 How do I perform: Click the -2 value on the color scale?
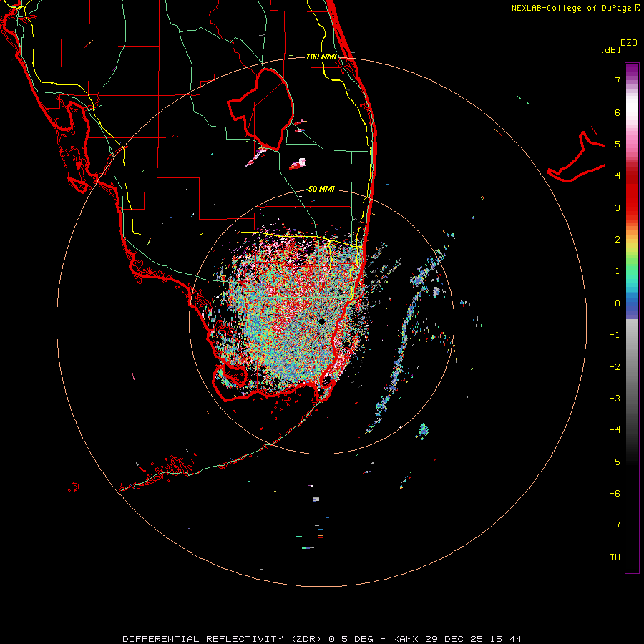click(615, 366)
